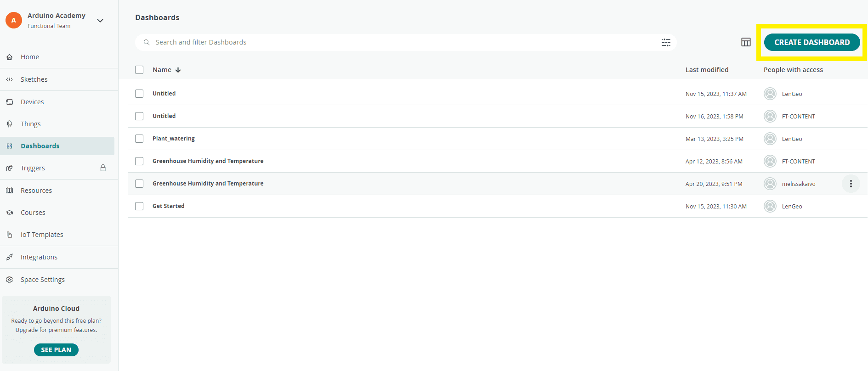
Task: Click the Space Settings gear icon
Action: point(10,280)
